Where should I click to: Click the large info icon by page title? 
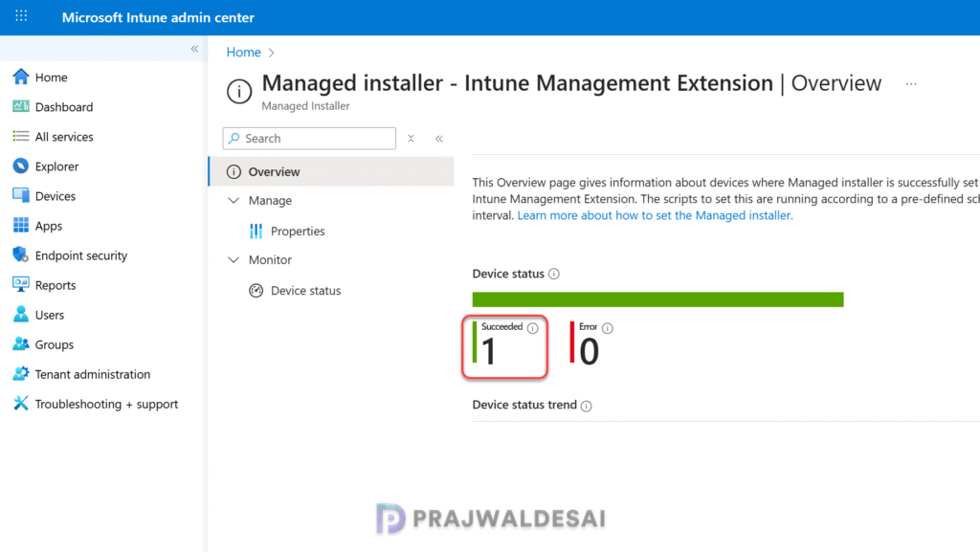coord(238,91)
